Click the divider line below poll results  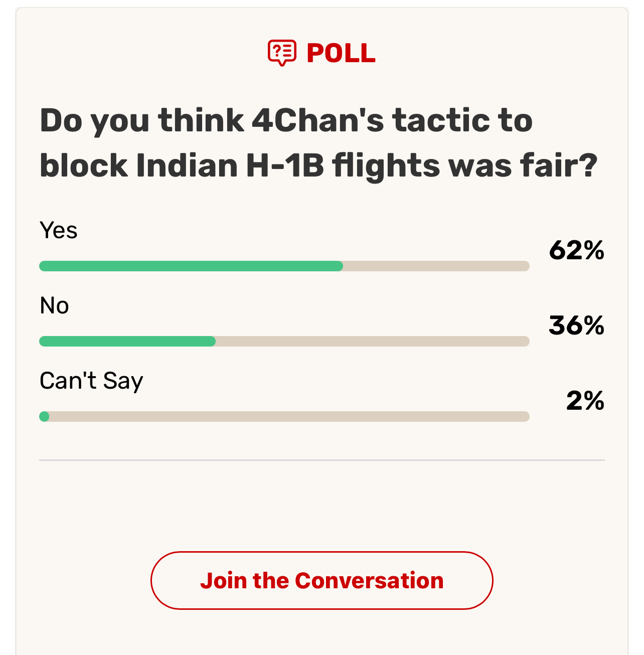(322, 460)
